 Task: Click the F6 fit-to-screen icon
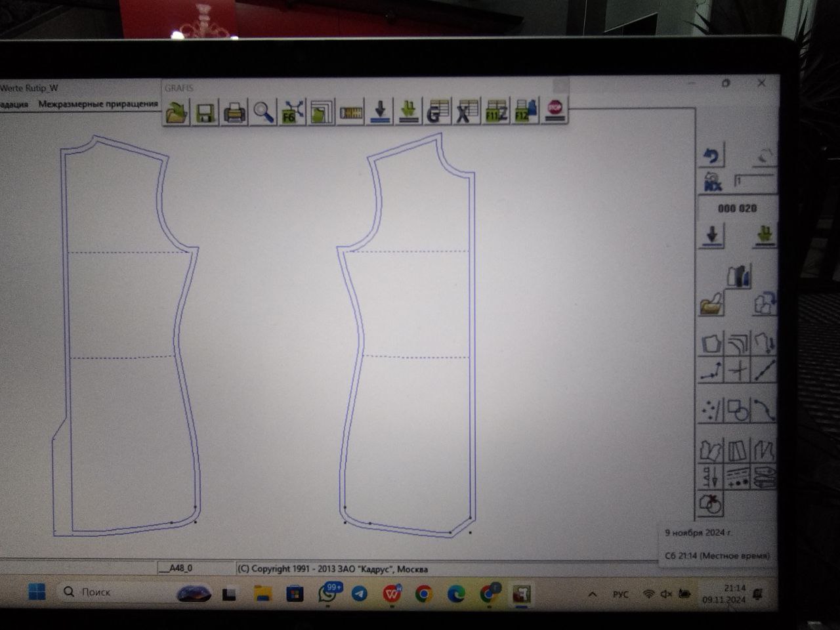point(292,112)
